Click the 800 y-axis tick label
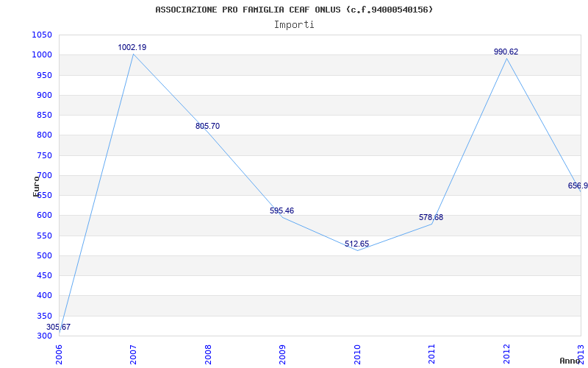The height and width of the screenshot is (368, 588). tap(44, 135)
